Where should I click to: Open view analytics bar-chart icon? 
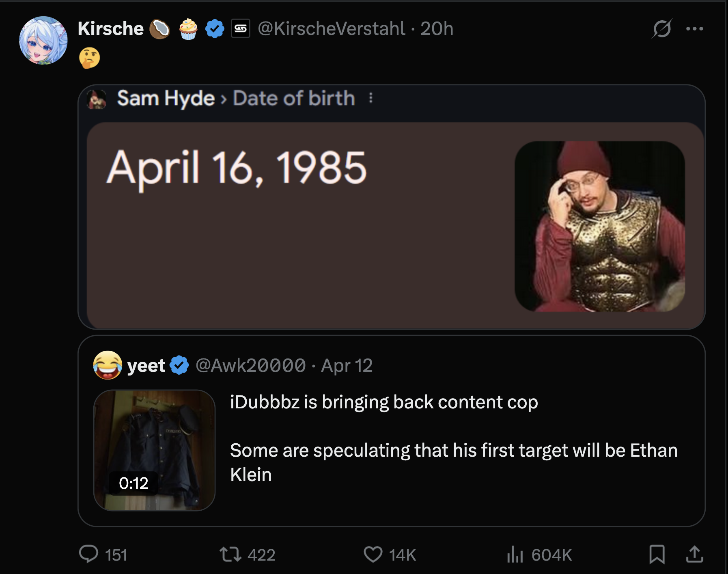click(x=515, y=554)
